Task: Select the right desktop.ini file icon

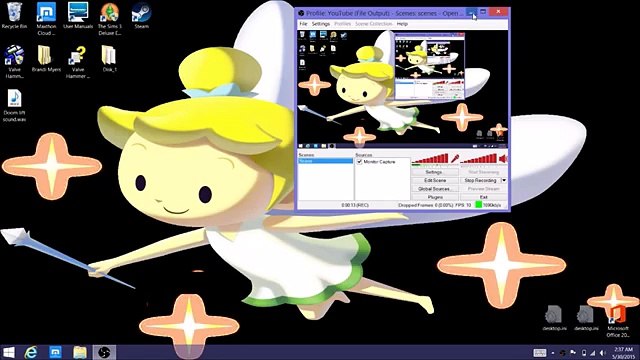Action: [x=586, y=318]
